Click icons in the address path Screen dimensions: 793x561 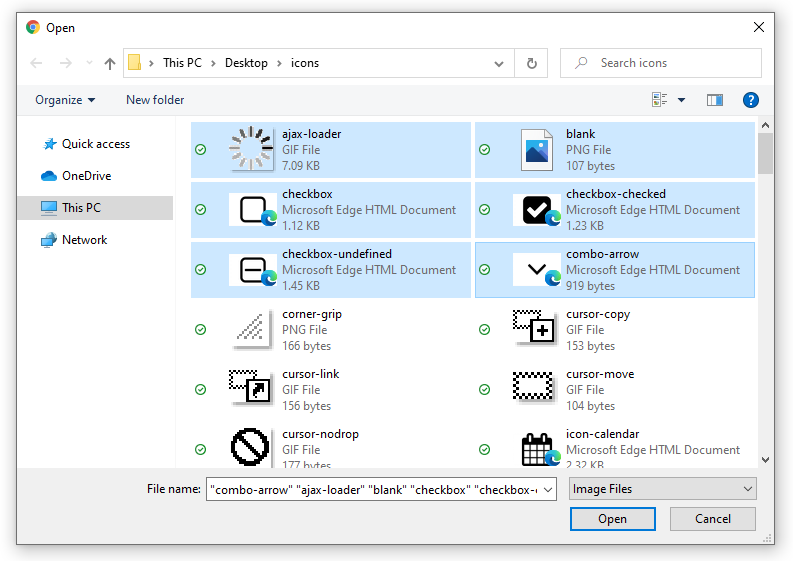pos(305,63)
